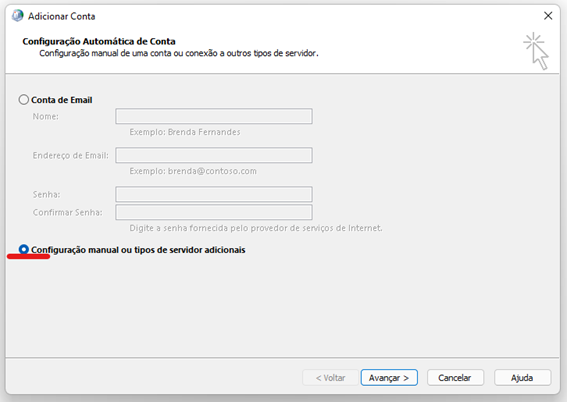The width and height of the screenshot is (567, 402).
Task: Click the Outlook globe icon in title bar
Action: 17,16
